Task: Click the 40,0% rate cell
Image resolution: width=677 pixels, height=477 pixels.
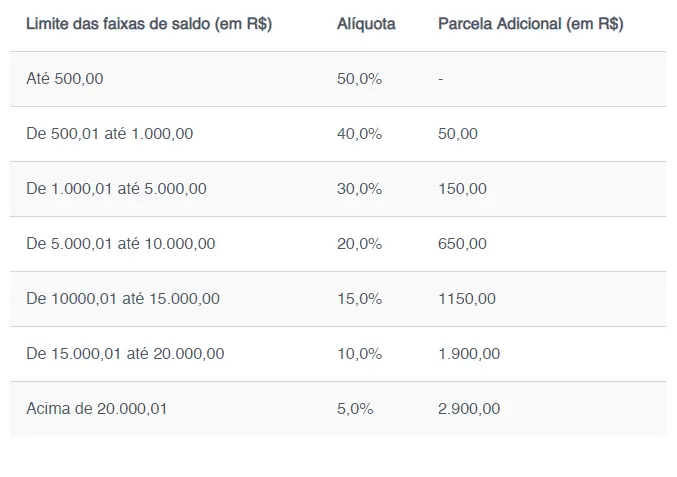Action: point(359,134)
